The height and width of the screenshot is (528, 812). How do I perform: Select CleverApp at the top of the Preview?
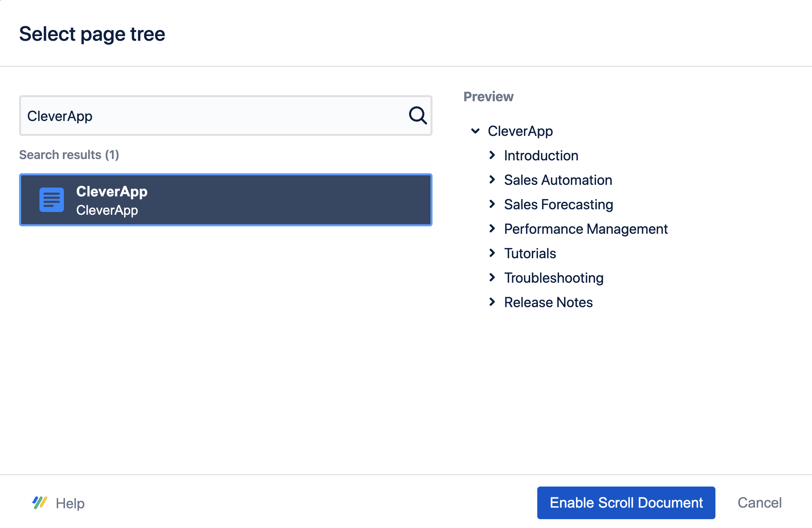coord(520,131)
